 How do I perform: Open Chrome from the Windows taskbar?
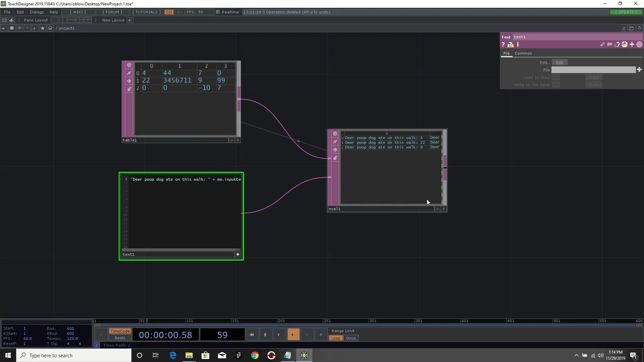pyautogui.click(x=255, y=355)
